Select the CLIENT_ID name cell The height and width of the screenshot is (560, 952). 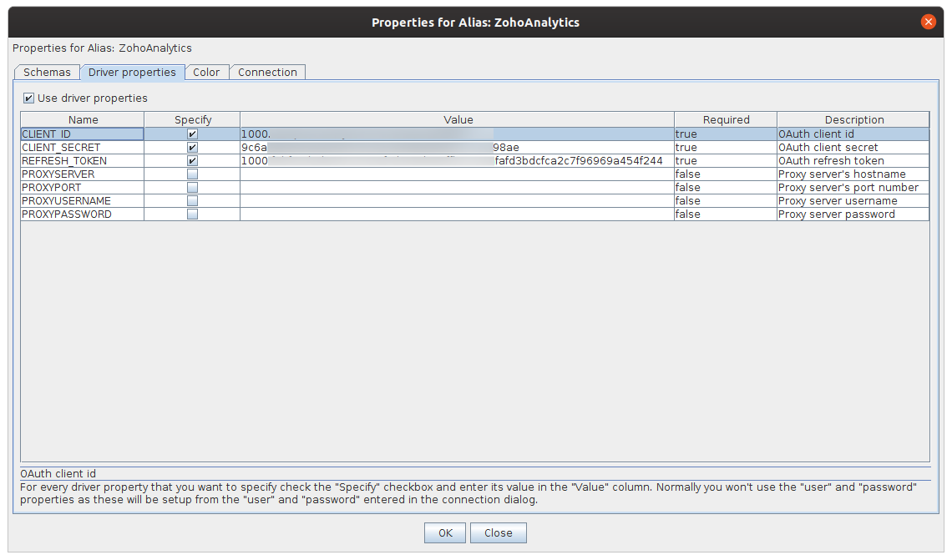tap(83, 134)
